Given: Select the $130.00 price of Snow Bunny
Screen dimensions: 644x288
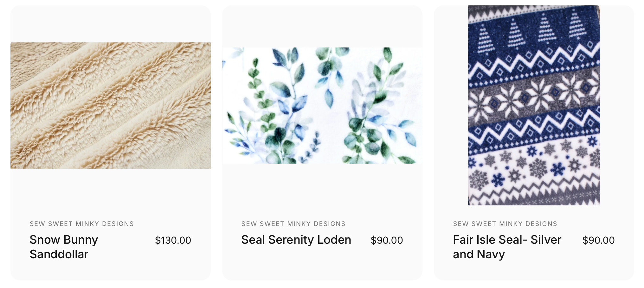Looking at the screenshot, I should pos(173,240).
